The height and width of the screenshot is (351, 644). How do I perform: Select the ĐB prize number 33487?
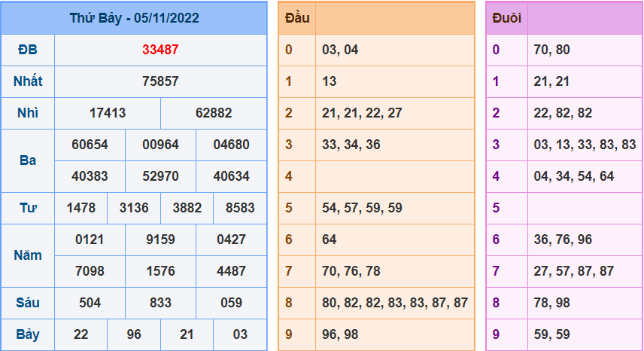160,50
